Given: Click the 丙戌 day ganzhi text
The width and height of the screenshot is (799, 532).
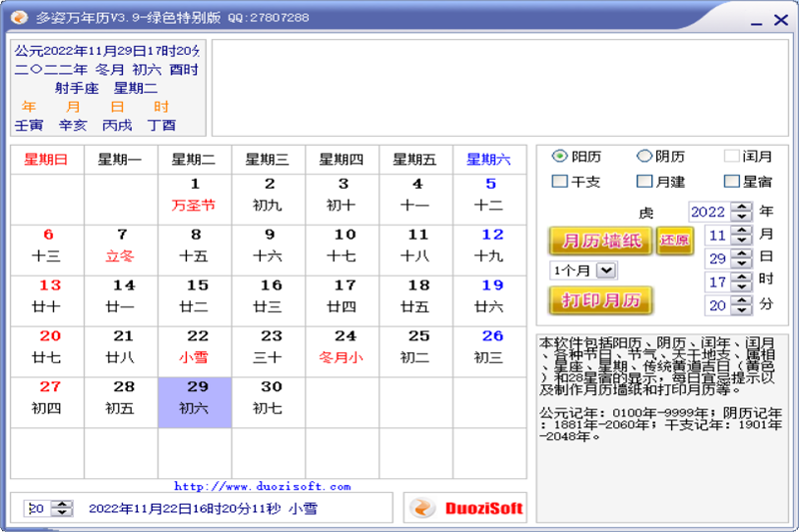Looking at the screenshot, I should (x=117, y=125).
